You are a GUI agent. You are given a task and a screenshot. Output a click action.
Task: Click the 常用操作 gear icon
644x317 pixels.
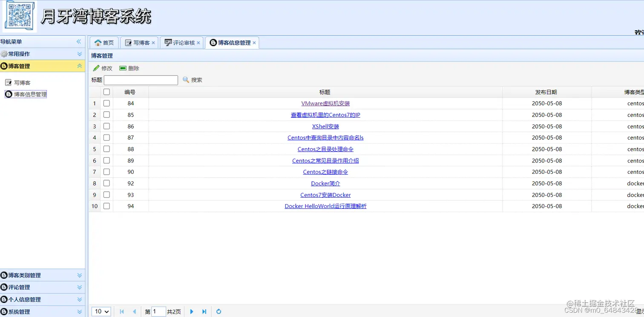click(4, 54)
